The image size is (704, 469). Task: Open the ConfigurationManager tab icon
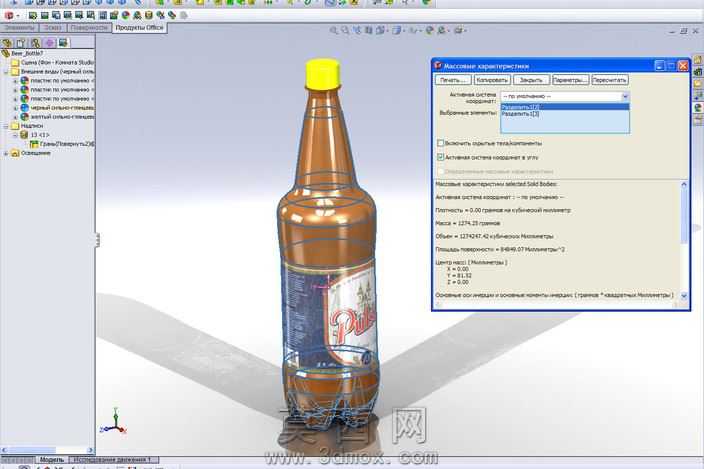tap(35, 43)
